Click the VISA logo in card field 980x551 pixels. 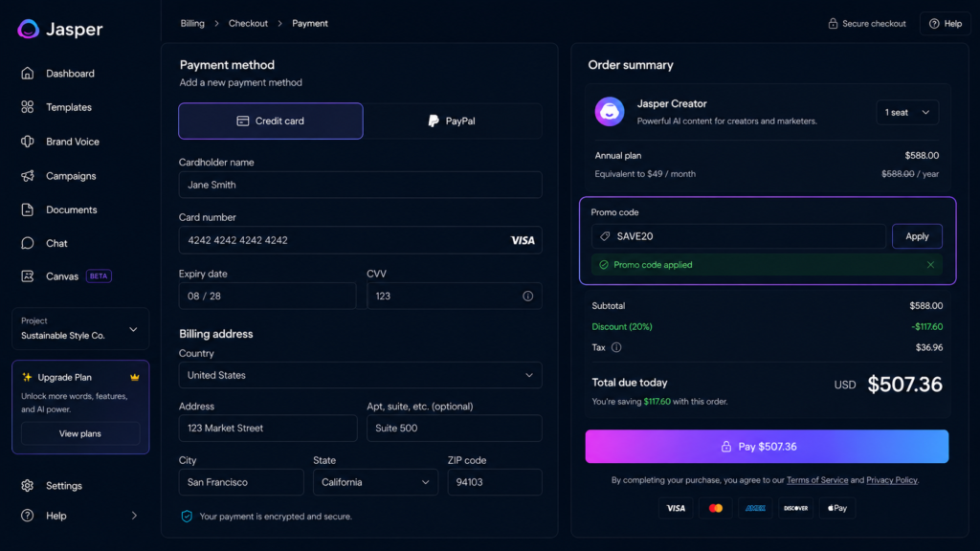tap(523, 240)
